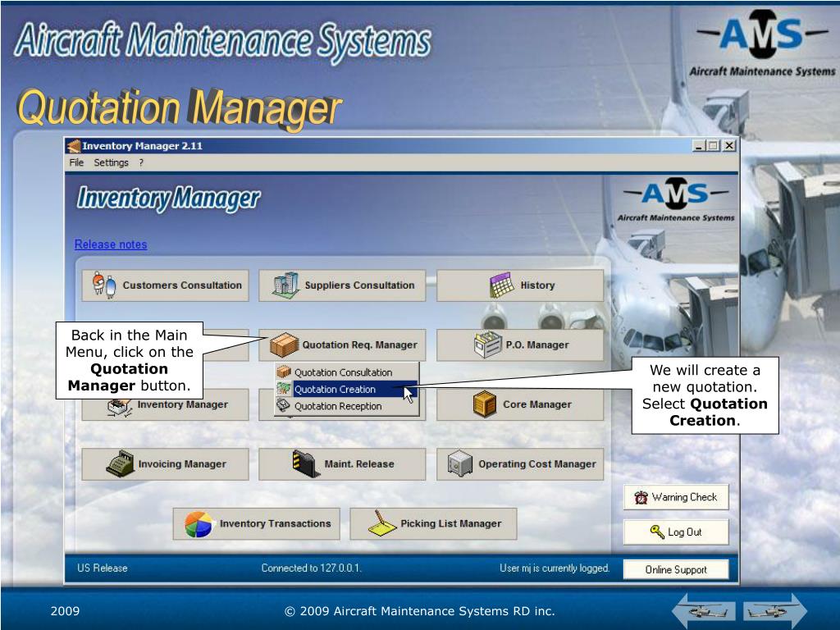Click the Online Support button
The width and height of the screenshot is (840, 630).
click(676, 569)
